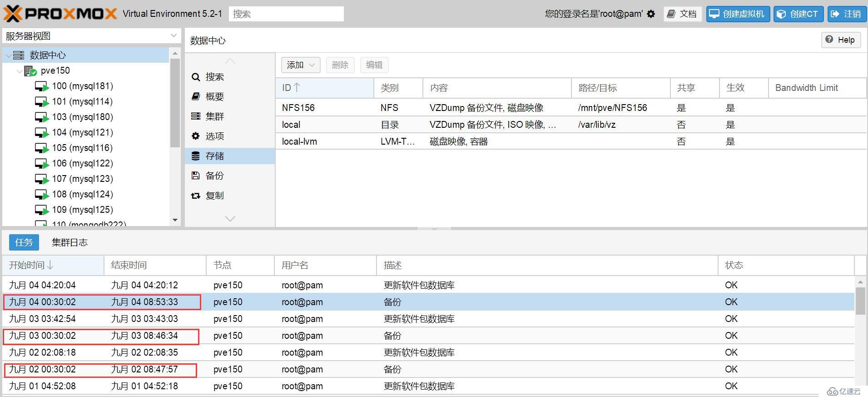Click the 状态 column header
Viewport: 868px width, 397px height.
click(x=786, y=265)
